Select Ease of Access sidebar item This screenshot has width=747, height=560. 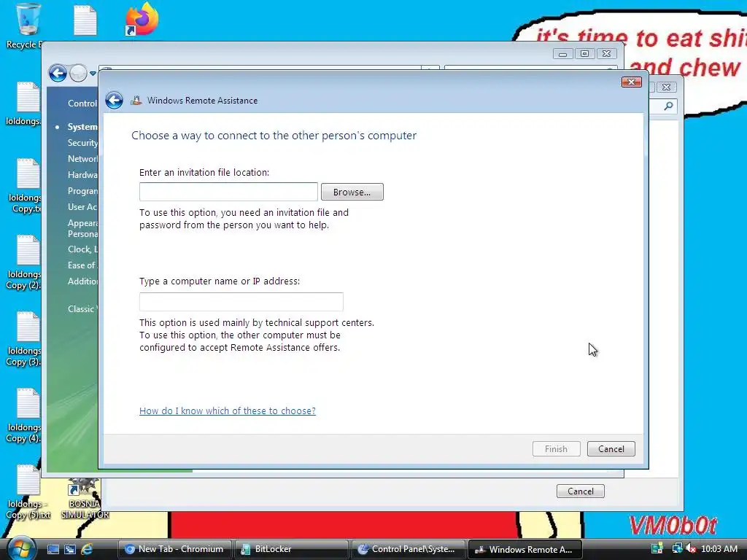[82, 265]
